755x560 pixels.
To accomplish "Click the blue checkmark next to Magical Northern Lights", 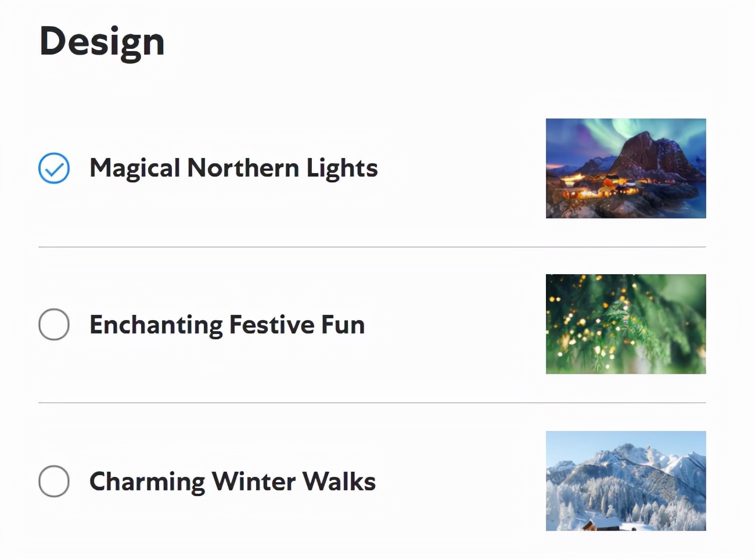I will point(54,168).
